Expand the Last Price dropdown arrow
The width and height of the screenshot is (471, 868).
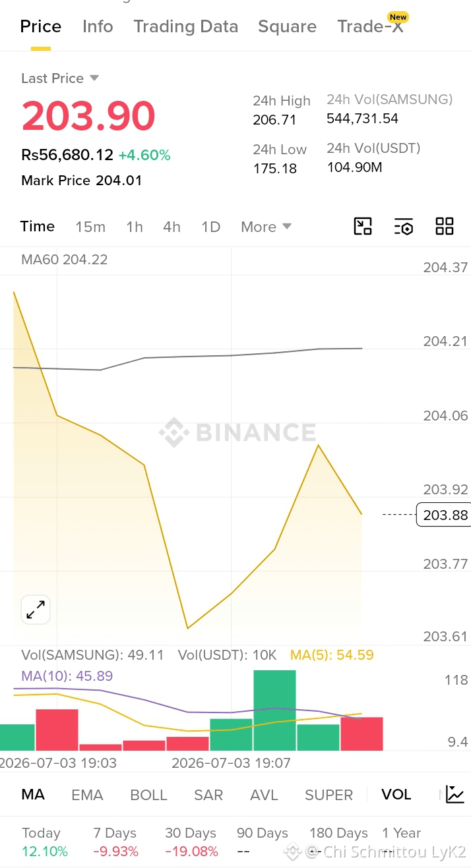pos(94,78)
